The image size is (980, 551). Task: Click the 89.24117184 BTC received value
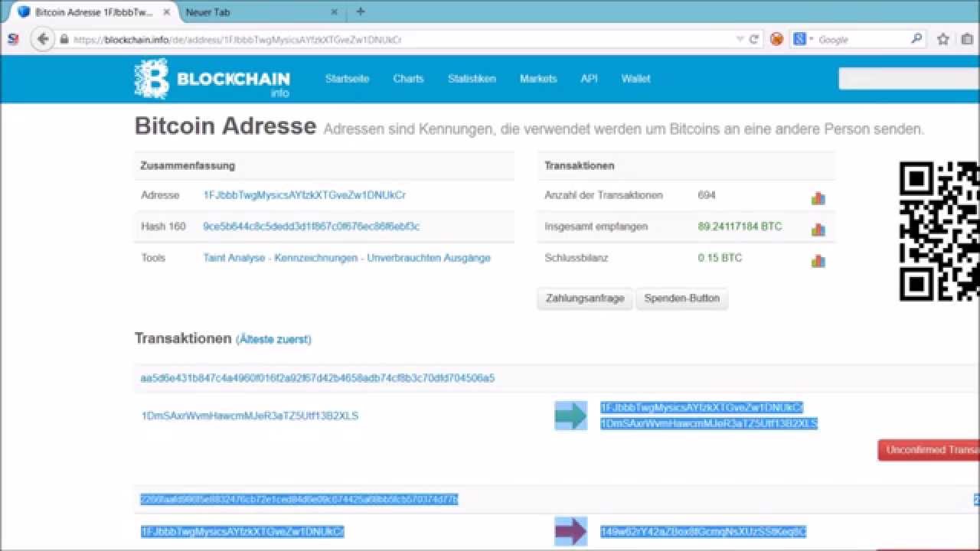[740, 227]
